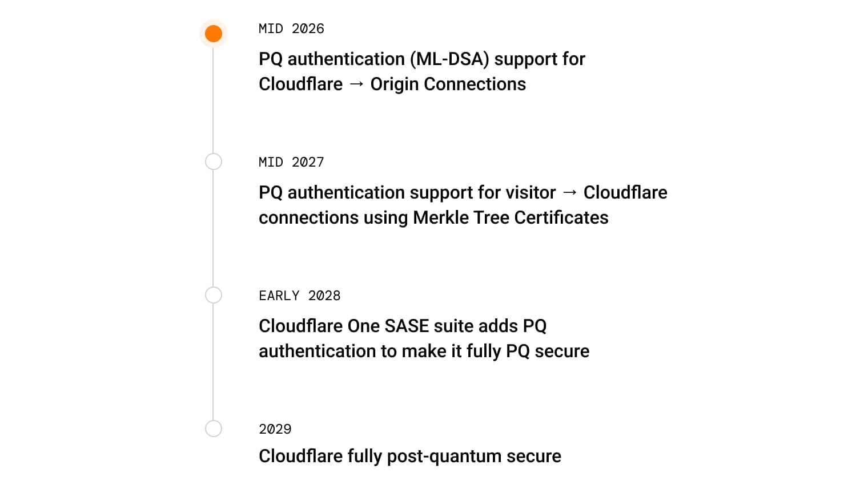Select the EARLY 2028 timeline circle marker
The image size is (868, 485).
(x=214, y=295)
